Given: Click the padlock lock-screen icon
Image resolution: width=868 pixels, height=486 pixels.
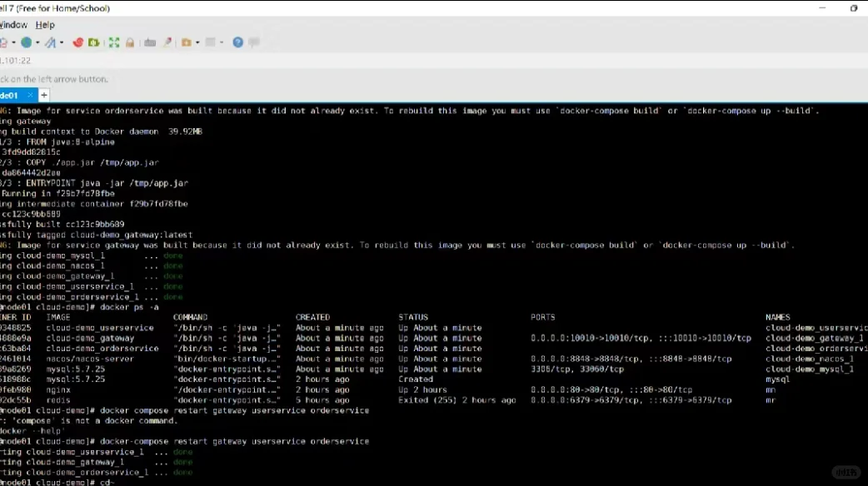Looking at the screenshot, I should coord(130,42).
